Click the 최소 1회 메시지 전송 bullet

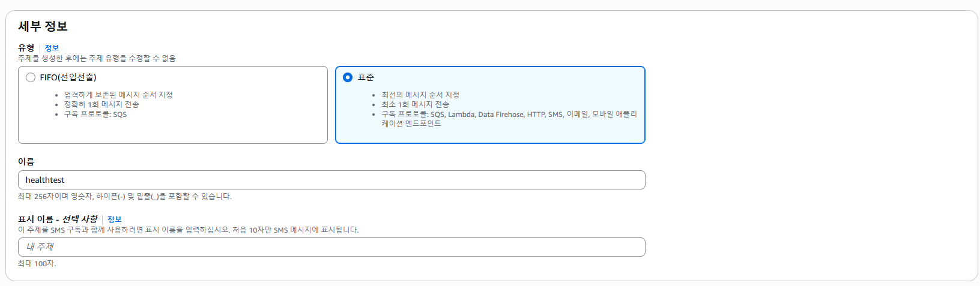pos(415,105)
